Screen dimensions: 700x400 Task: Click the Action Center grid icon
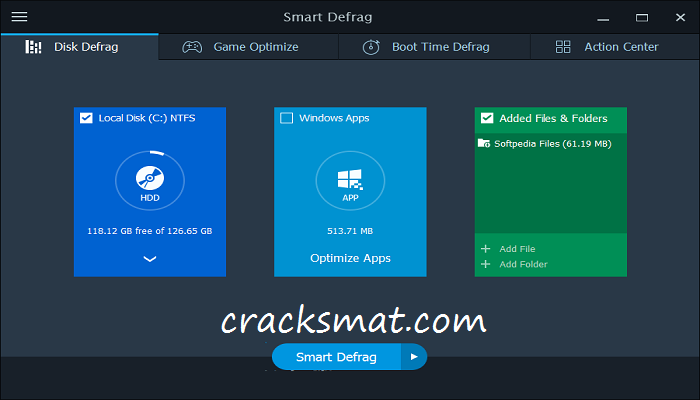click(563, 47)
